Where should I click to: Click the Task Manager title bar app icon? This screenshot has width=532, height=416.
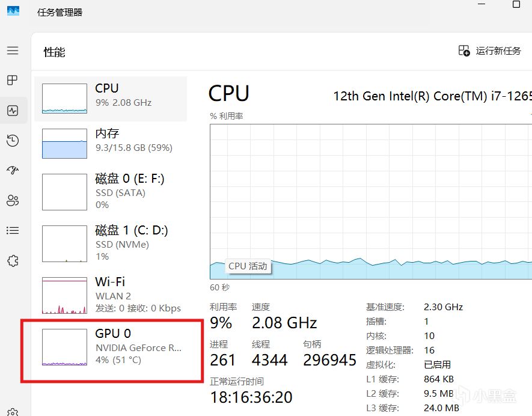pyautogui.click(x=13, y=11)
